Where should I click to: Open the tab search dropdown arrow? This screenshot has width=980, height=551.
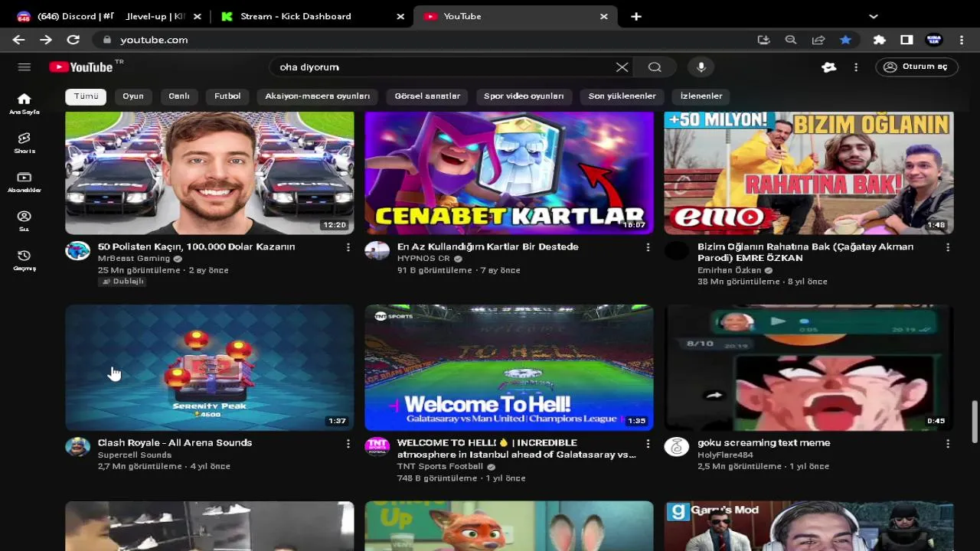click(x=874, y=16)
